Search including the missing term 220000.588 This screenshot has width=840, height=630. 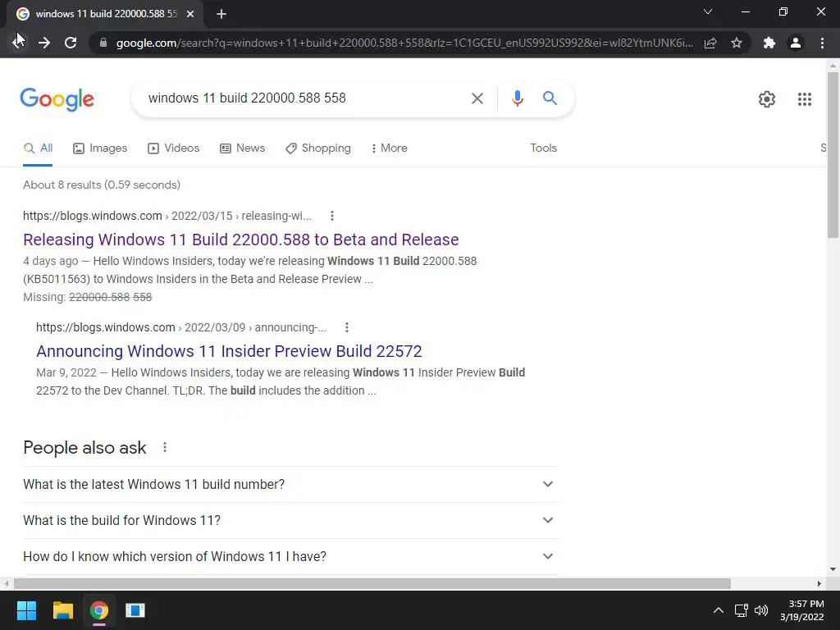(x=99, y=297)
